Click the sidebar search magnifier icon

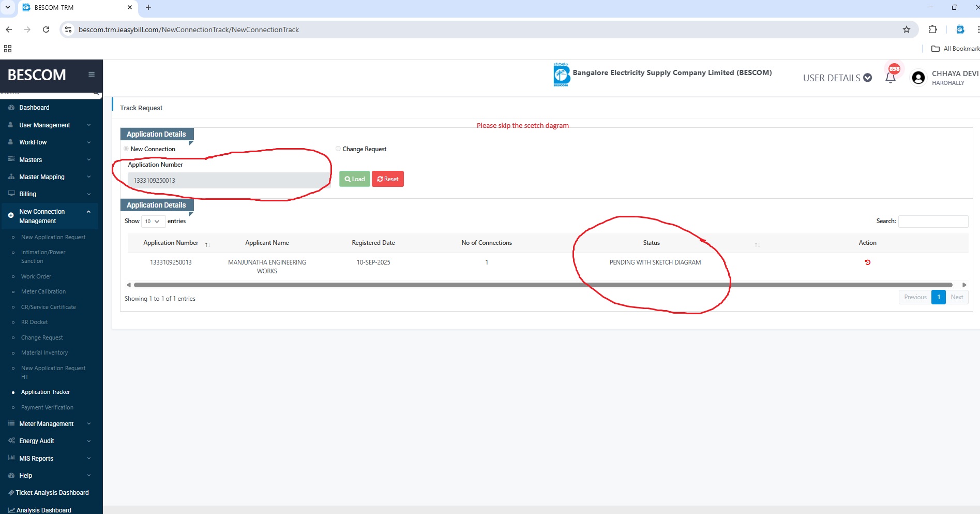(96, 93)
